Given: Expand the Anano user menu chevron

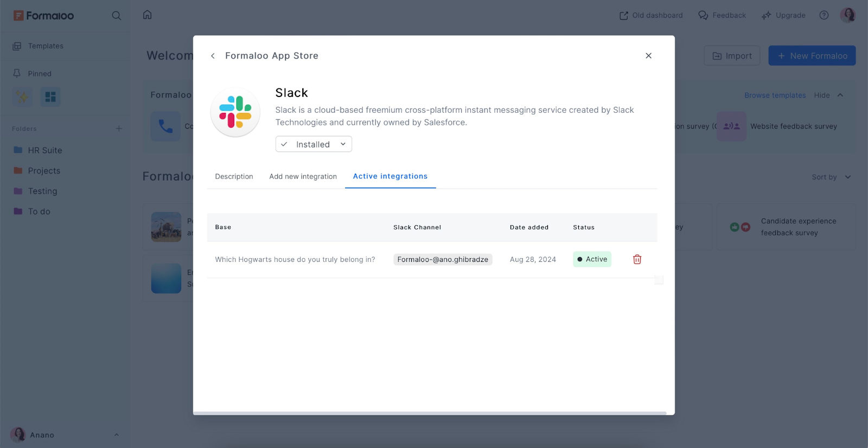Looking at the screenshot, I should [x=117, y=435].
